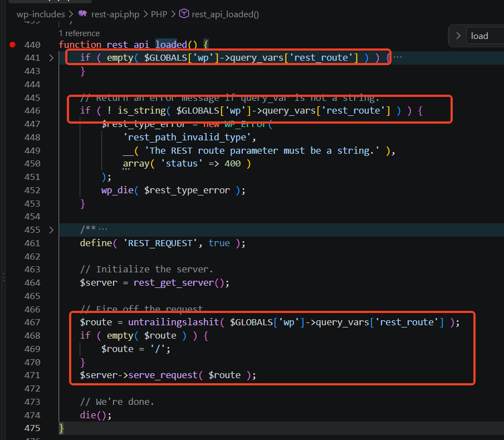The image size is (504, 440).
Task: Click line number 446 in the gutter
Action: (x=32, y=111)
